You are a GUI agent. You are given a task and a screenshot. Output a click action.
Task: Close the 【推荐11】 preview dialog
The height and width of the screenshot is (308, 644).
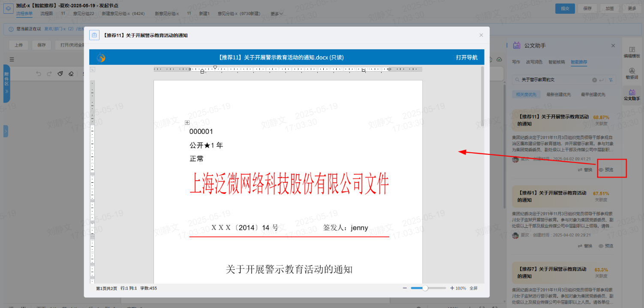tap(481, 35)
